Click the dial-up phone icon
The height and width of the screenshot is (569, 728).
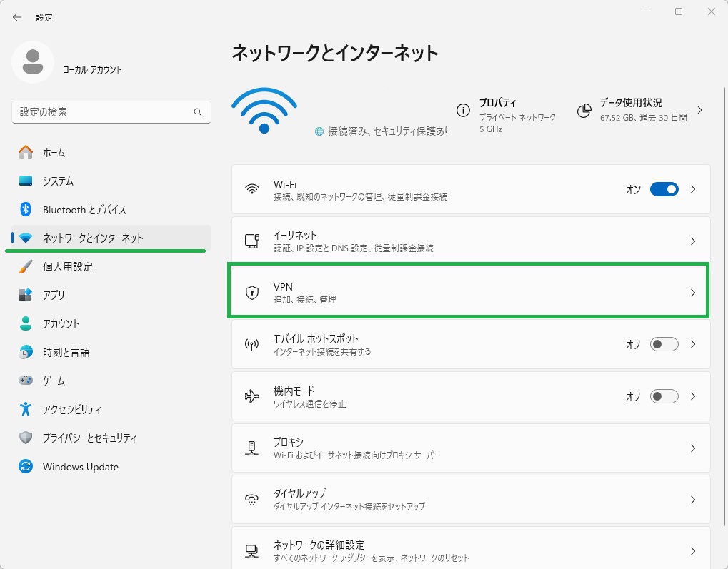pyautogui.click(x=251, y=500)
